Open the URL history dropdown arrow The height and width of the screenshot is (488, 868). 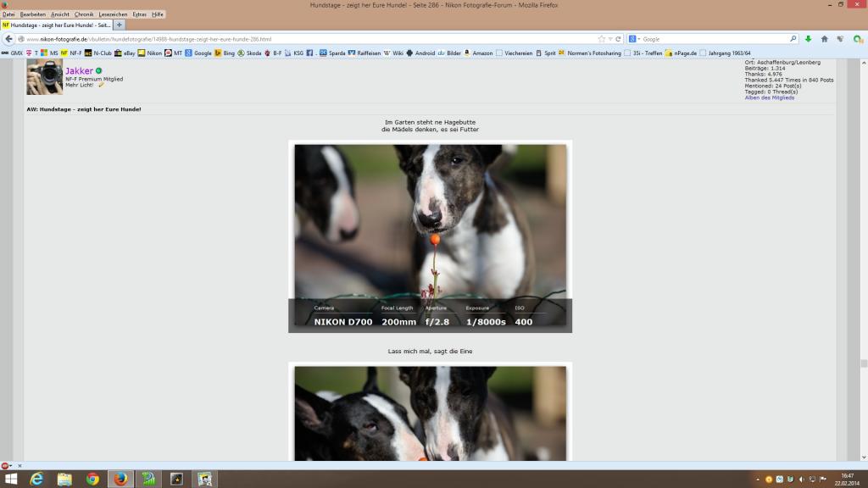(610, 39)
